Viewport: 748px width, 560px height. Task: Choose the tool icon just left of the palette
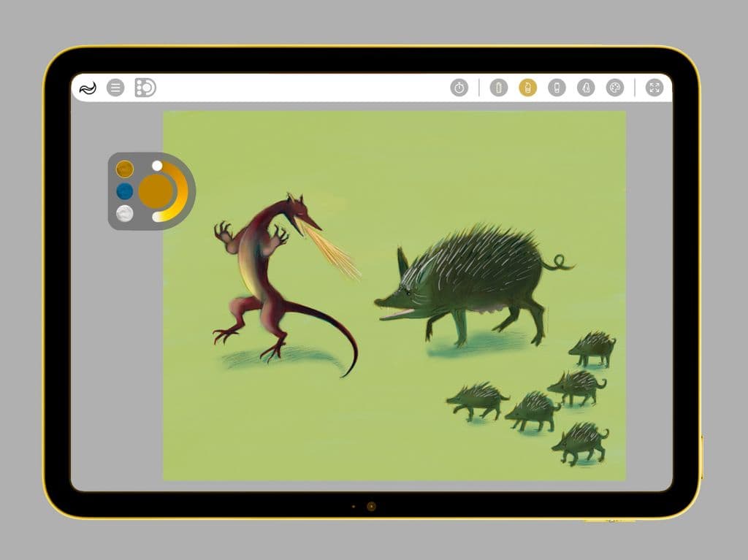(586, 88)
